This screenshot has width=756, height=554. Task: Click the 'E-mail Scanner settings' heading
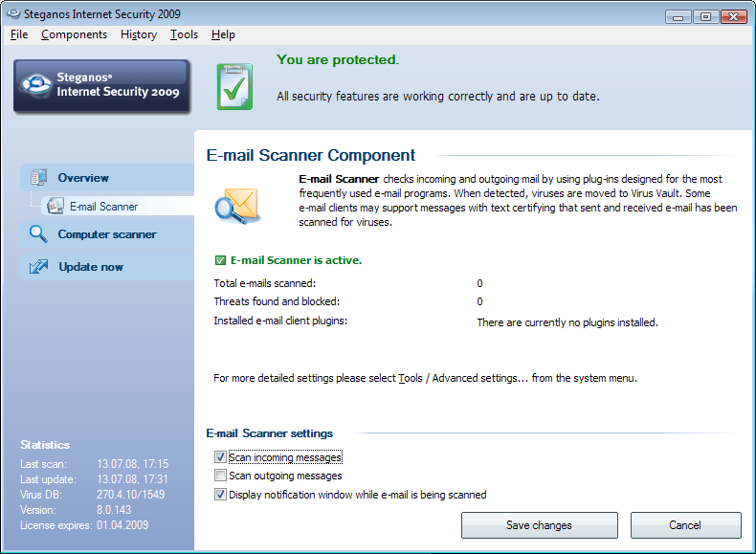(270, 433)
